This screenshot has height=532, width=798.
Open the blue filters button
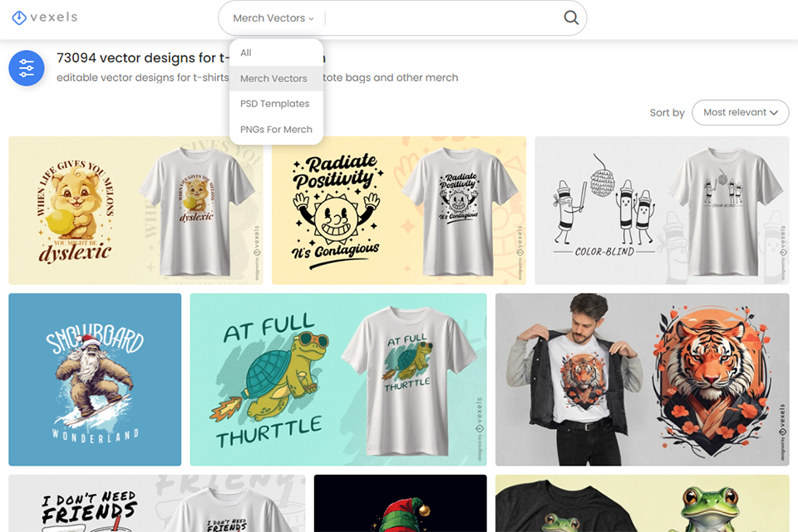pos(27,67)
